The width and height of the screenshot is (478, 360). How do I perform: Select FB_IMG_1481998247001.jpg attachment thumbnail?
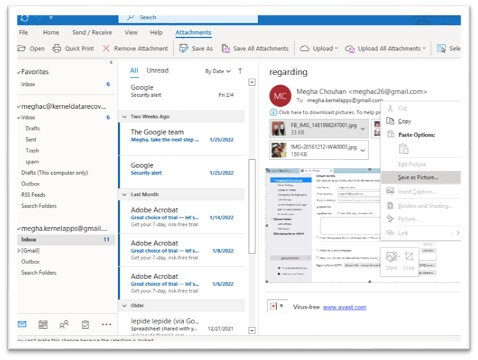click(x=278, y=129)
